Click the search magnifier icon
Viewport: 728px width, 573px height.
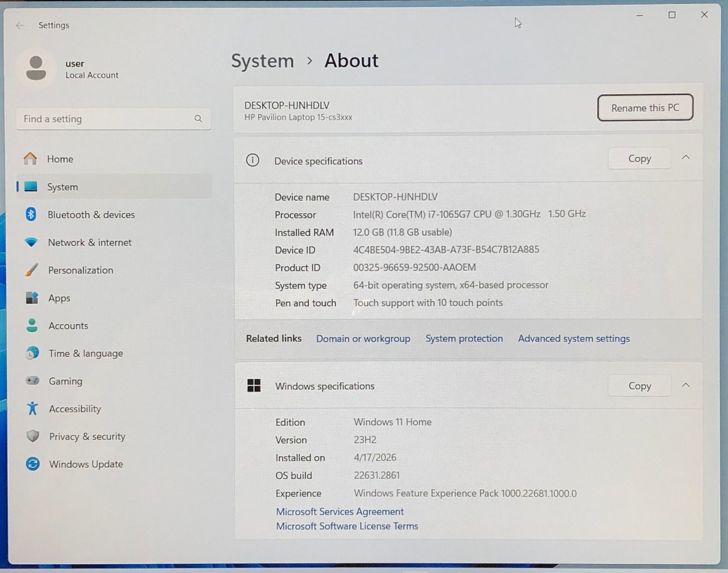pos(198,119)
